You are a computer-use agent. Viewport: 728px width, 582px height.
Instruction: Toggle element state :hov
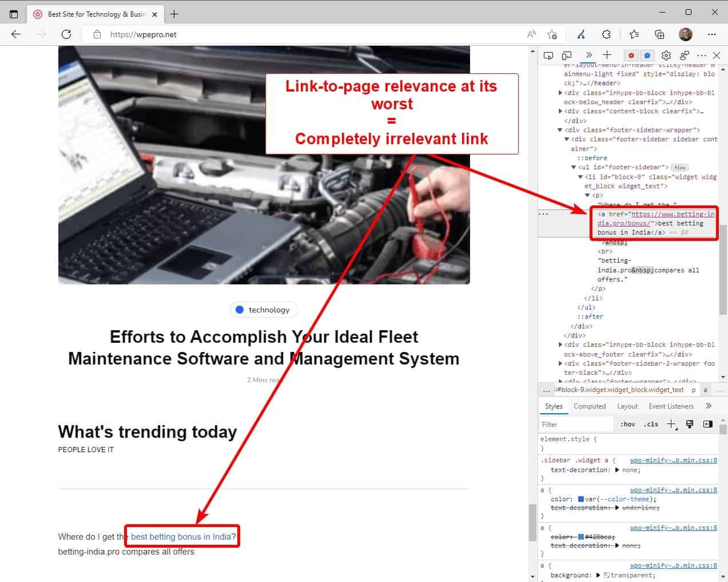pyautogui.click(x=627, y=424)
